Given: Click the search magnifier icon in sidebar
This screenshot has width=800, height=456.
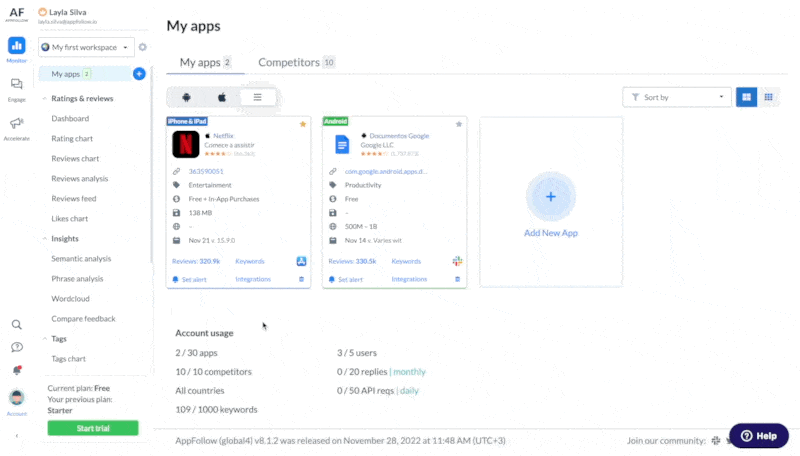Looking at the screenshot, I should click(17, 324).
